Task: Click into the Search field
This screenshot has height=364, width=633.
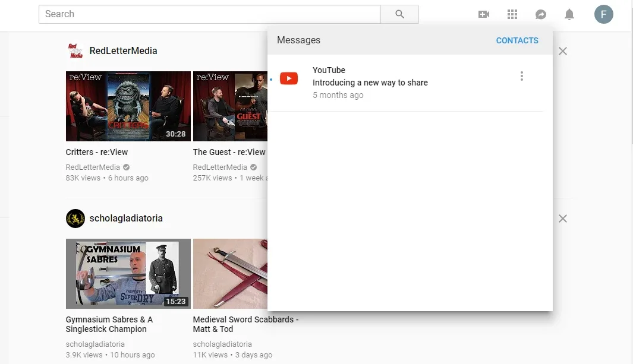Action: tap(210, 14)
